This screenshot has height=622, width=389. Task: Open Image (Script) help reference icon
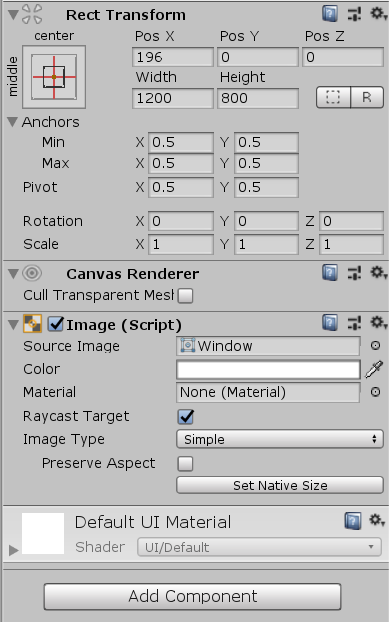coord(330,323)
